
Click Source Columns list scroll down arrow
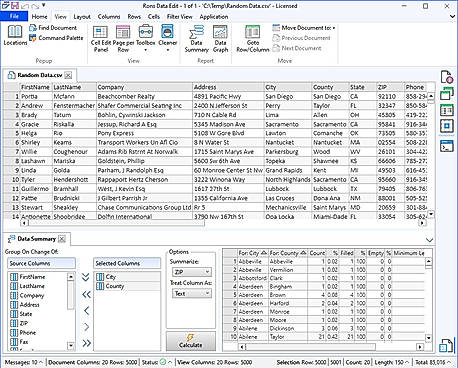tap(71, 346)
